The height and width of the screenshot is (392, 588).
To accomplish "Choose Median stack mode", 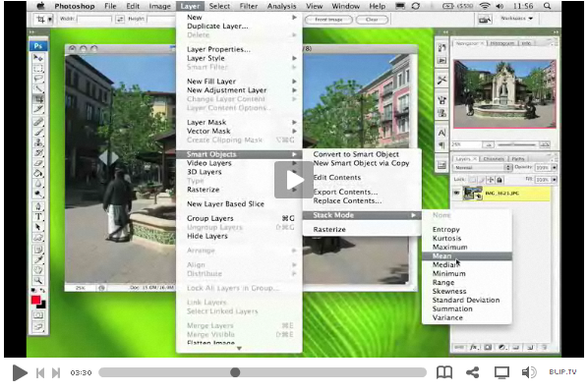I will click(x=467, y=265).
